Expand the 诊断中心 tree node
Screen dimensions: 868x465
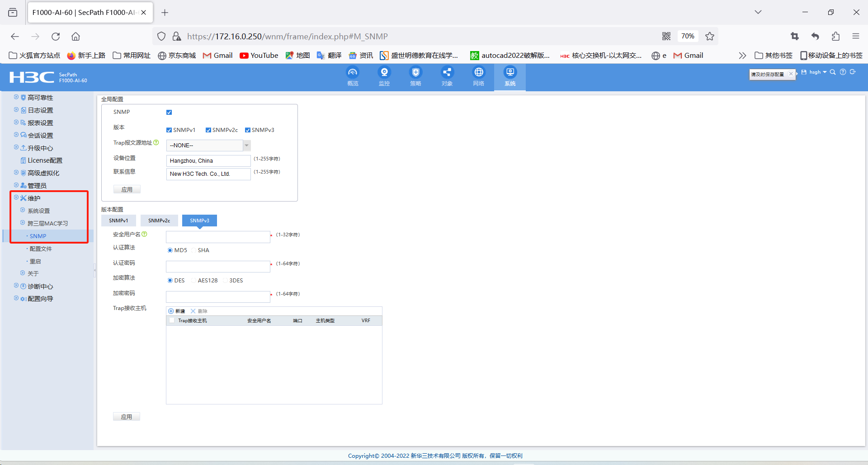tap(16, 286)
